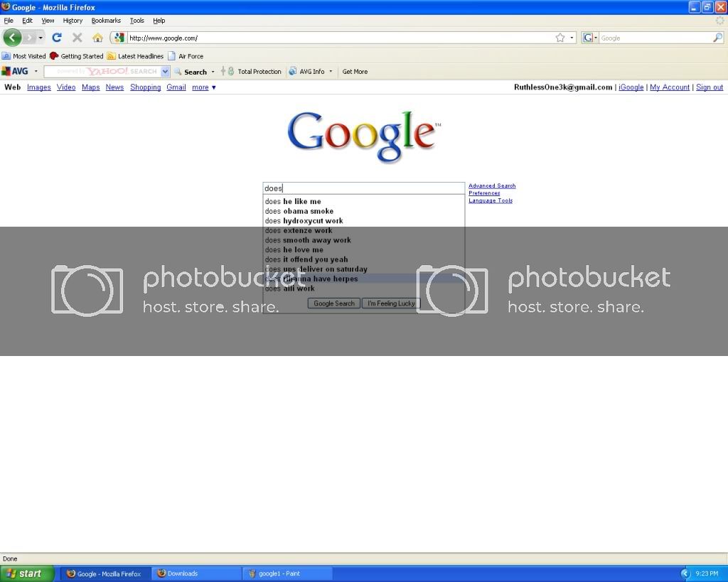Open the Latest Headlines feed bookmark
Viewport: 728px width, 582px height.
(135, 56)
